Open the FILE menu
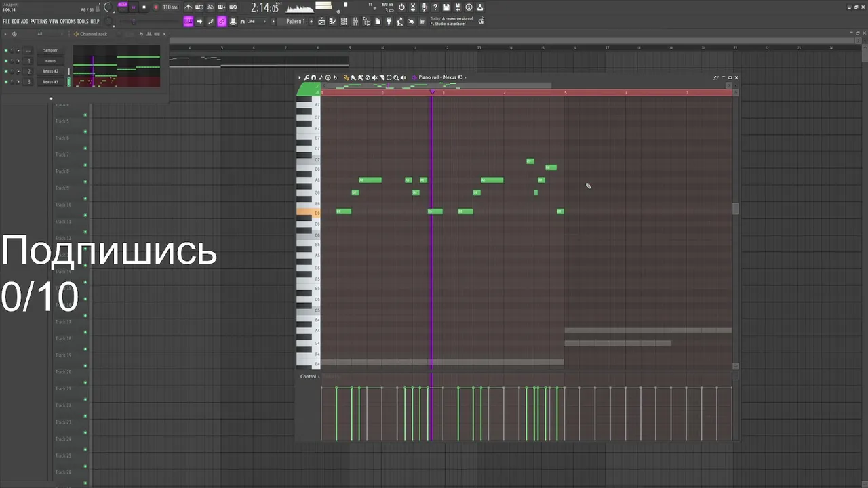Image resolution: width=868 pixels, height=488 pixels. pyautogui.click(x=6, y=21)
